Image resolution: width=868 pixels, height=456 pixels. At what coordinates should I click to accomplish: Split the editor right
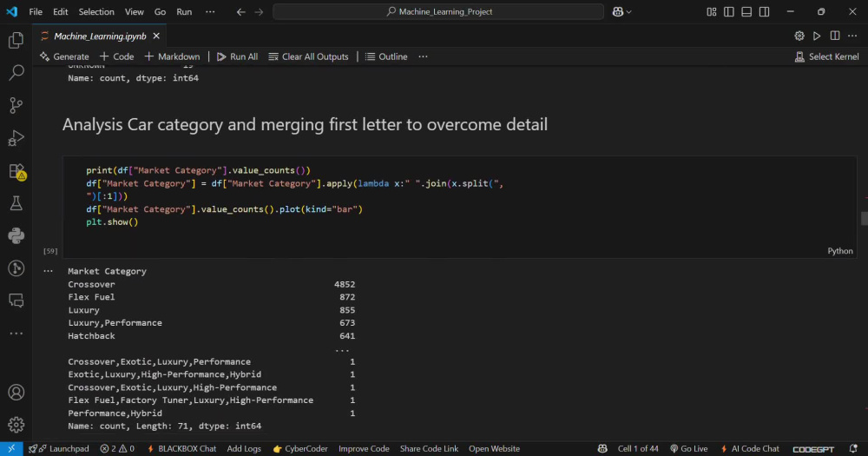click(x=835, y=36)
